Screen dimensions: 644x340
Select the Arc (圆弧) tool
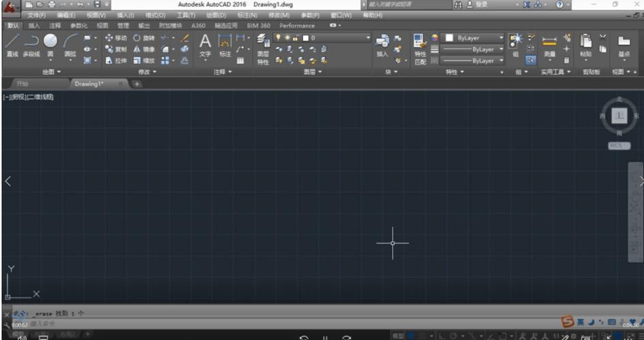tap(70, 45)
